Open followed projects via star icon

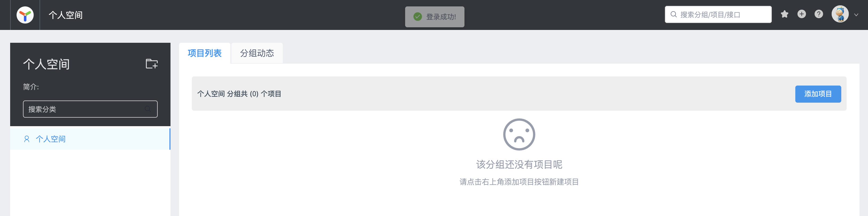[784, 14]
